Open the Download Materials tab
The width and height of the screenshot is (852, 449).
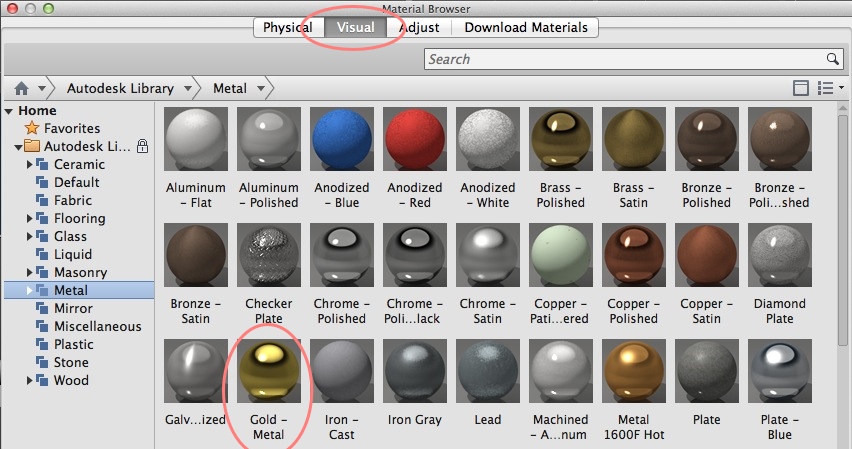click(x=525, y=27)
